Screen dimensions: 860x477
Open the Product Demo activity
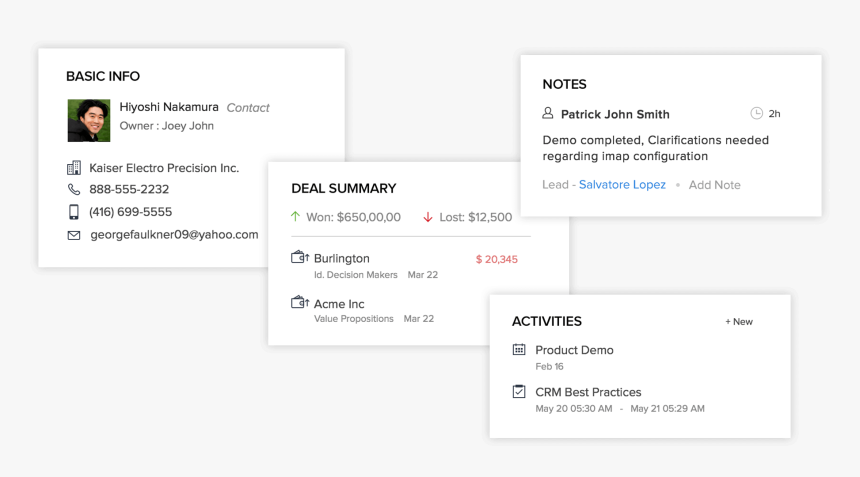click(574, 350)
